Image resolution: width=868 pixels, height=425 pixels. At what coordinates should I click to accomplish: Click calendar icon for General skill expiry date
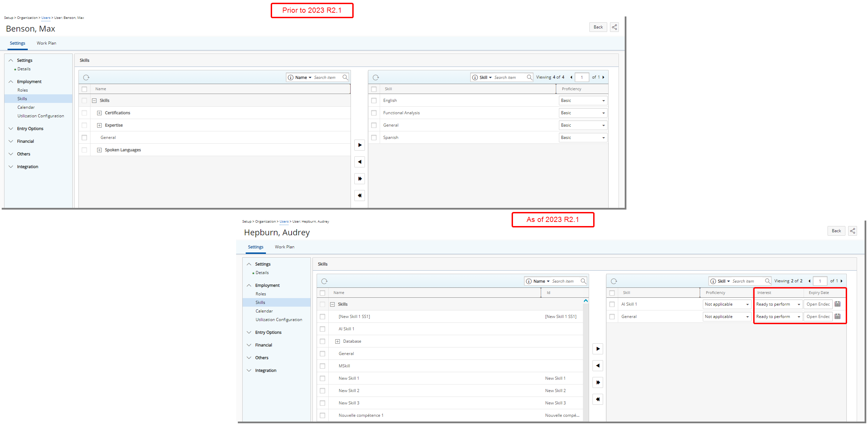[838, 317]
